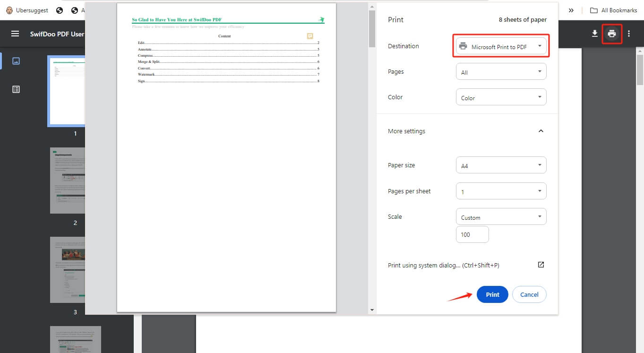
Task: Click the Print dialog title
Action: point(395,20)
